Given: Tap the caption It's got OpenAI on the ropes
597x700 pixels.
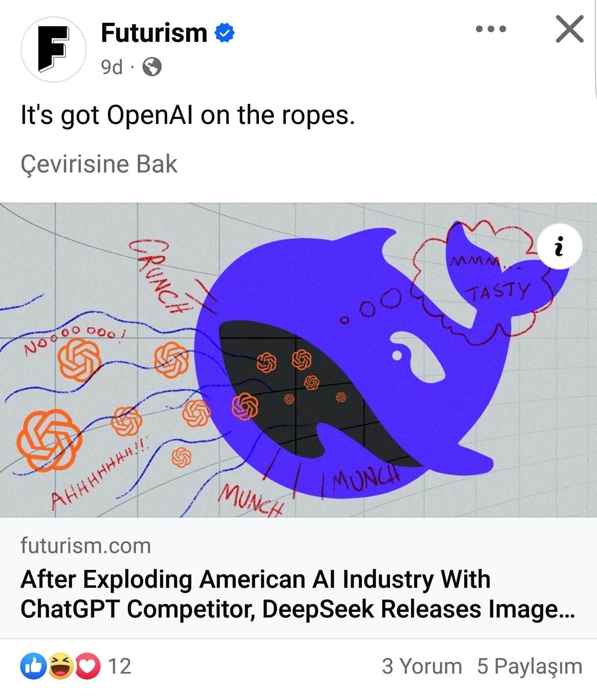Looking at the screenshot, I should (188, 115).
